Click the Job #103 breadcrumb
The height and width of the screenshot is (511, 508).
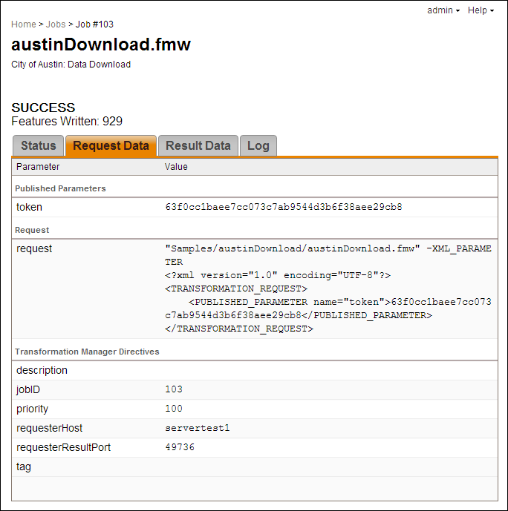pyautogui.click(x=95, y=24)
